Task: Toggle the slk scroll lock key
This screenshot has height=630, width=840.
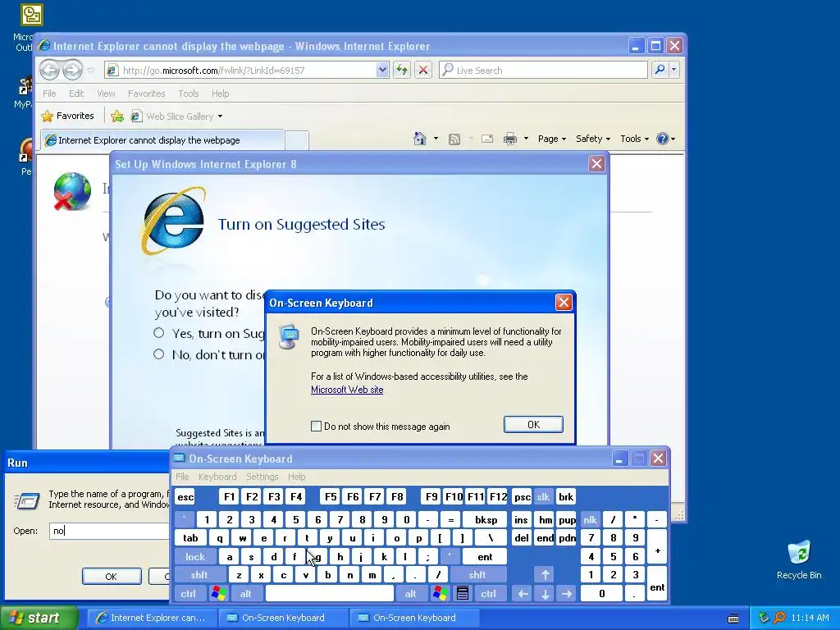Action: coord(543,496)
